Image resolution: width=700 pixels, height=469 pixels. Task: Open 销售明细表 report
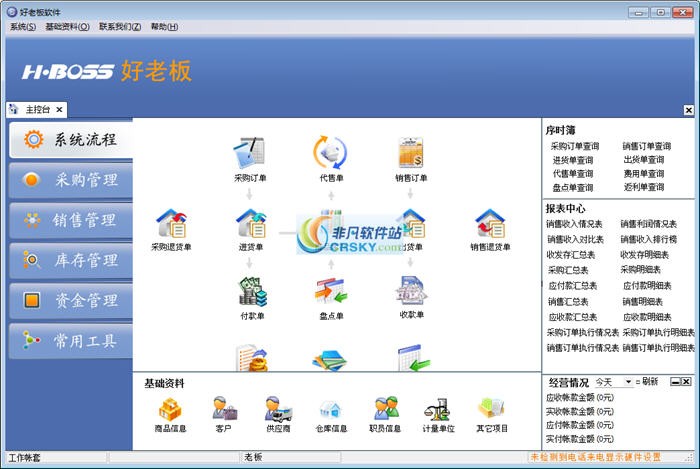pyautogui.click(x=642, y=302)
